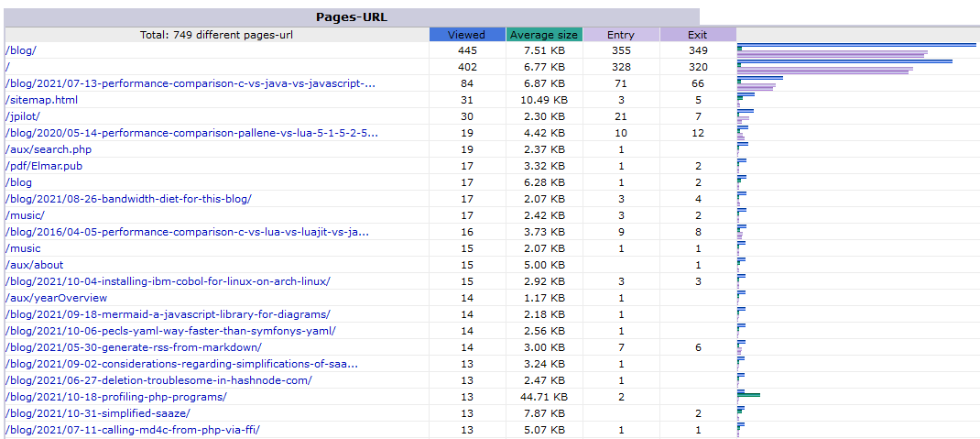Open the simplified-saaze blog post link
Viewport: 980px width, 439px height.
click(x=98, y=413)
